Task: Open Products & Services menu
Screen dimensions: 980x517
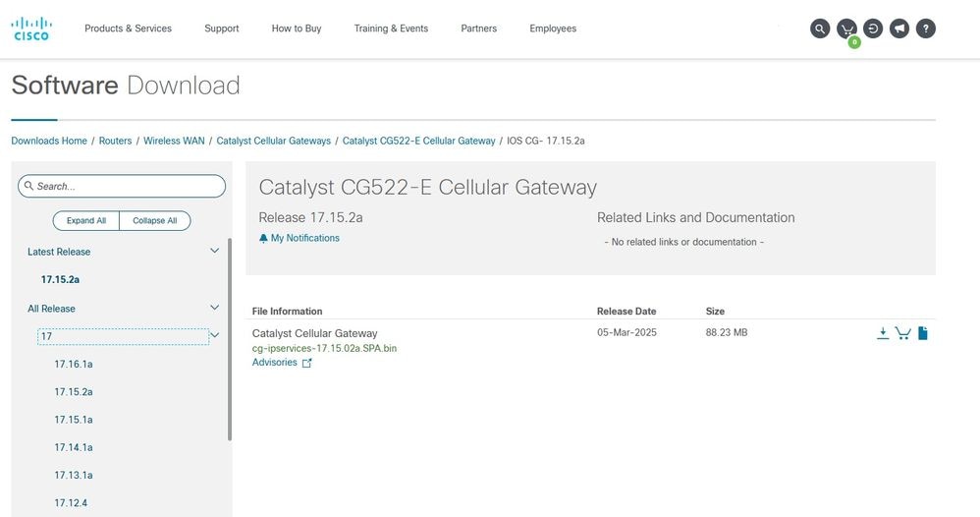Action: (128, 29)
